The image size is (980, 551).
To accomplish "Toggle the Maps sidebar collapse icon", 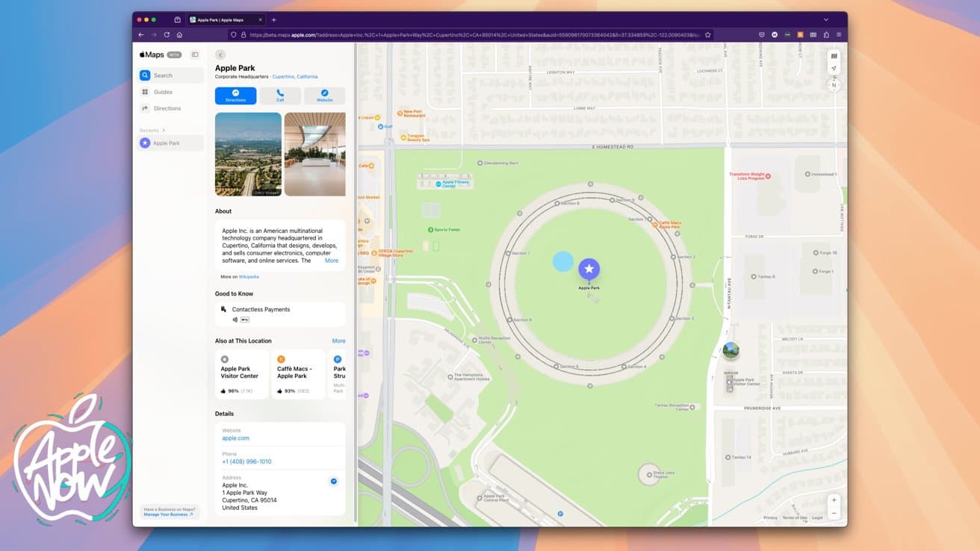I will [x=195, y=55].
